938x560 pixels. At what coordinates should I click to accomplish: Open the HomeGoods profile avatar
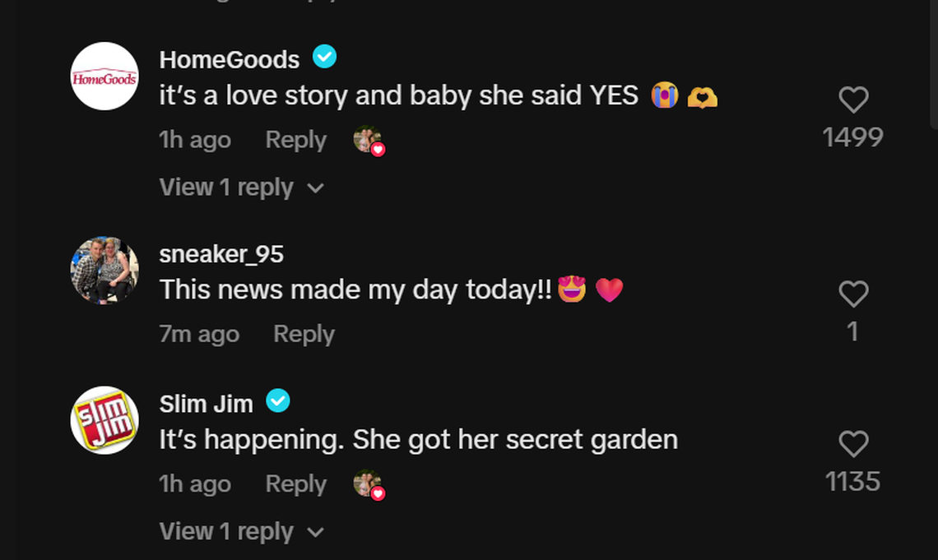pyautogui.click(x=104, y=77)
